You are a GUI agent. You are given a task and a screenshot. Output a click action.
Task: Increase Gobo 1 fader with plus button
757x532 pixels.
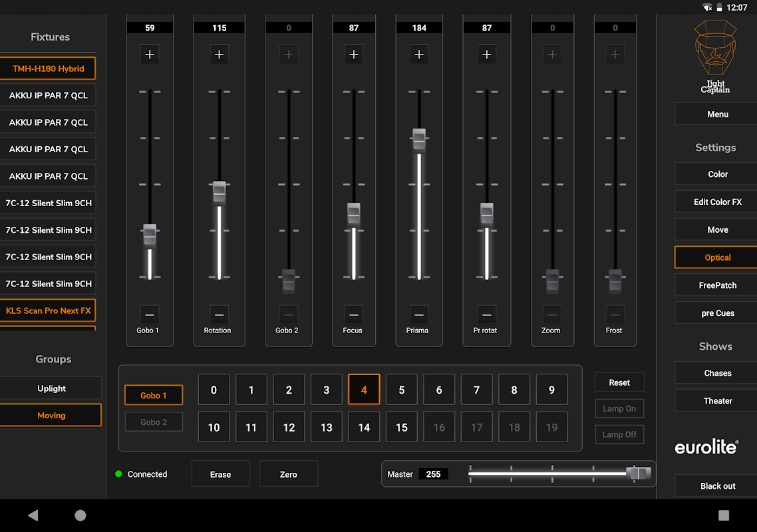(150, 54)
